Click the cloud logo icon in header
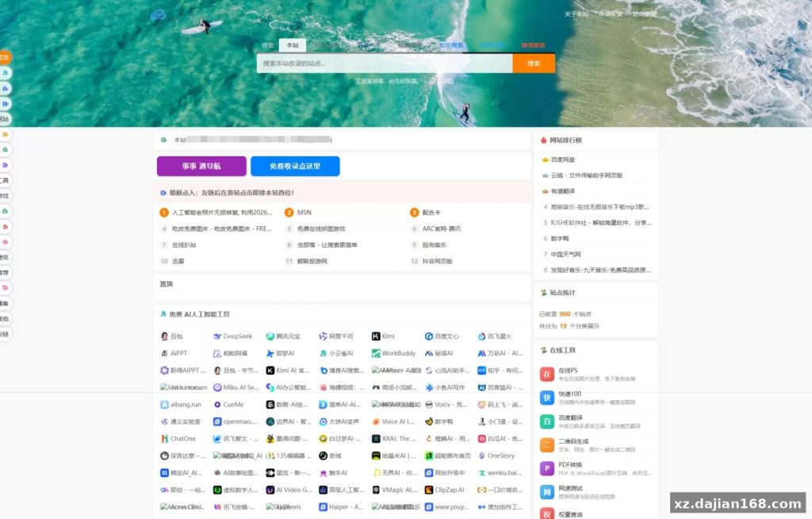Image resolution: width=812 pixels, height=519 pixels. tap(159, 15)
